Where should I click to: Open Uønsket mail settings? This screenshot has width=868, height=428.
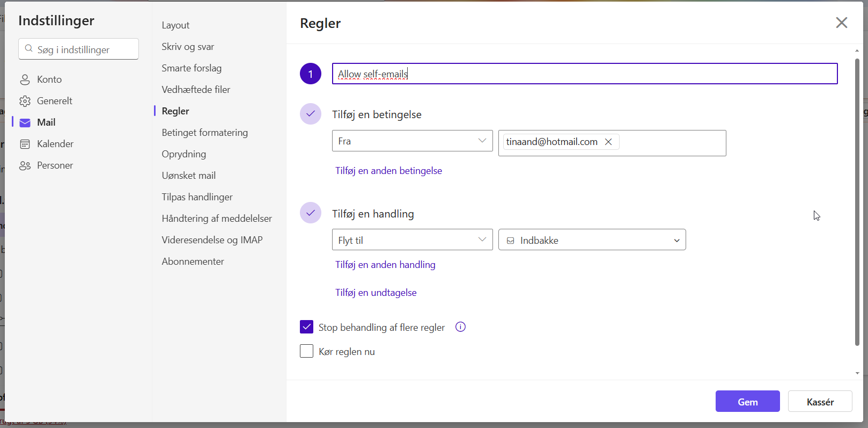point(189,176)
